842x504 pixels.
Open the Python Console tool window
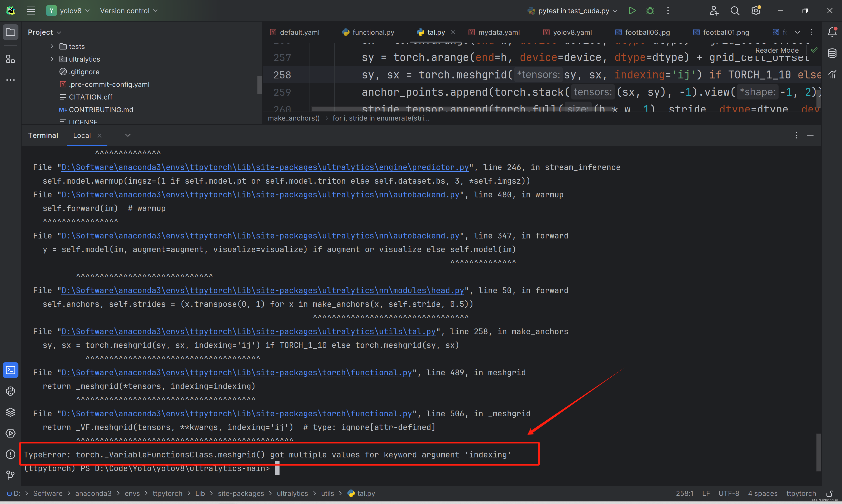click(11, 391)
